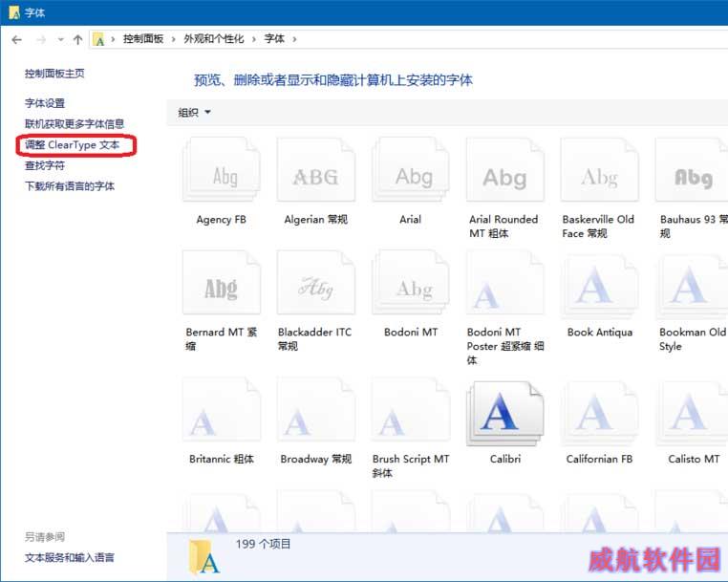Select the Calisto MT font icon

tap(692, 413)
